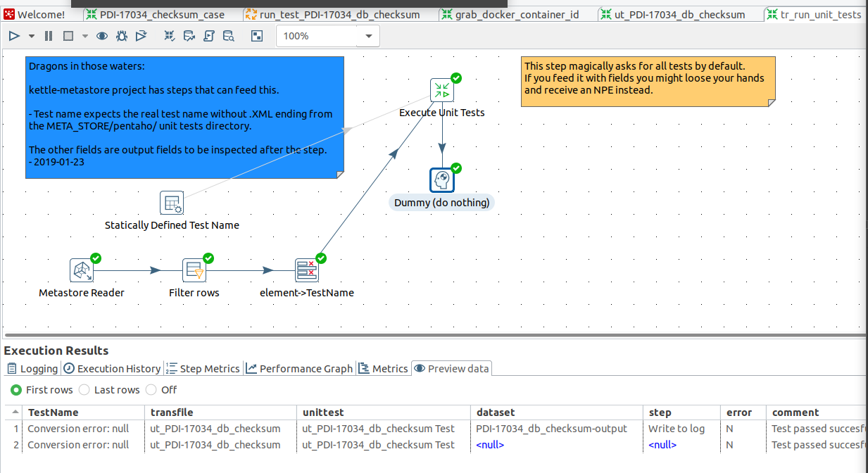Click the 'Execution Results' panel title
Screen dimensions: 868x473
tap(56, 351)
